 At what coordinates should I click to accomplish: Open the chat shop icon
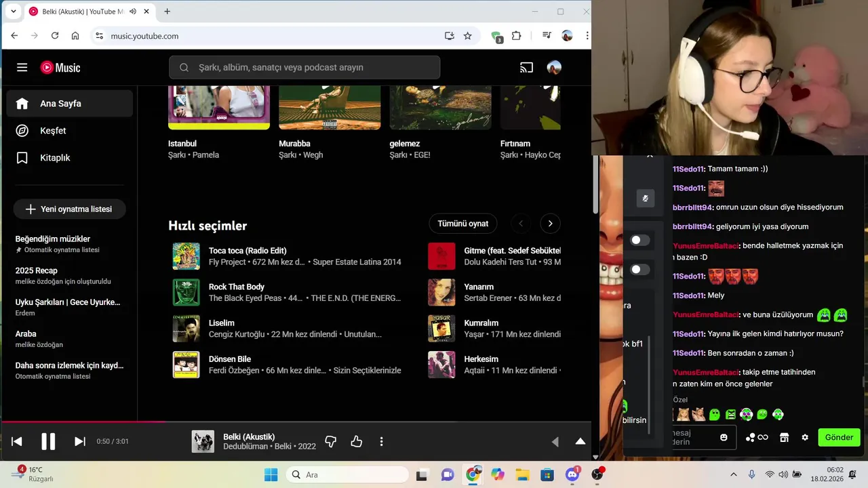784,437
